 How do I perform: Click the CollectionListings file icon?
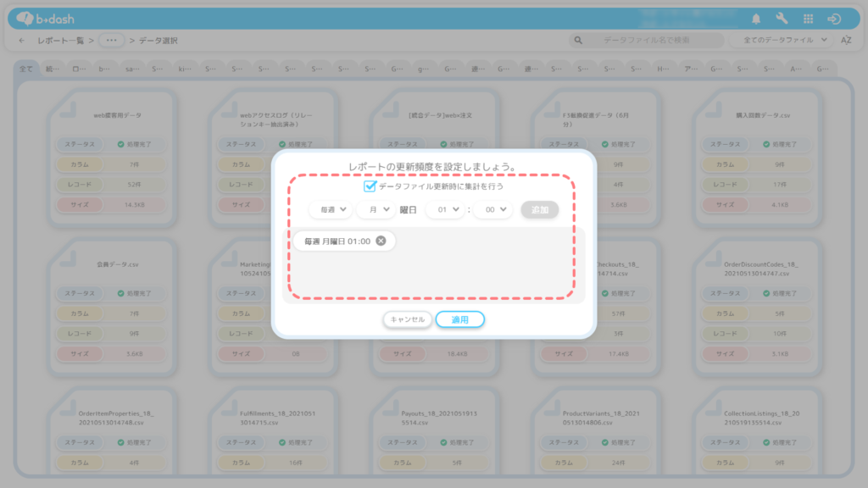point(714,408)
